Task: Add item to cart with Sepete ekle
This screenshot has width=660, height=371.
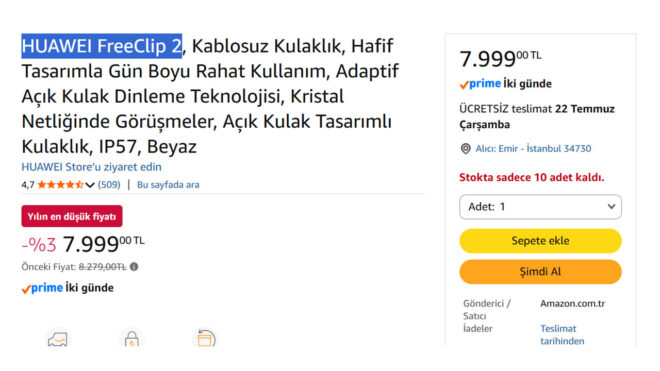Action: coord(540,241)
